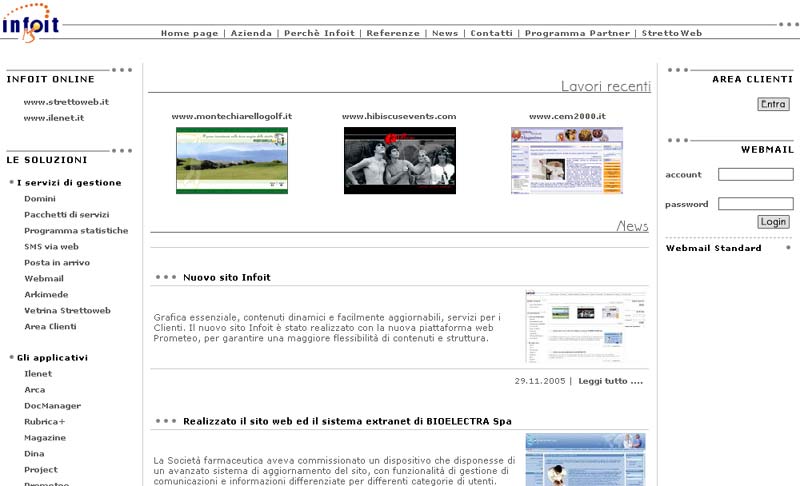
Task: Click the cem2000 site thumbnail
Action: point(567,161)
